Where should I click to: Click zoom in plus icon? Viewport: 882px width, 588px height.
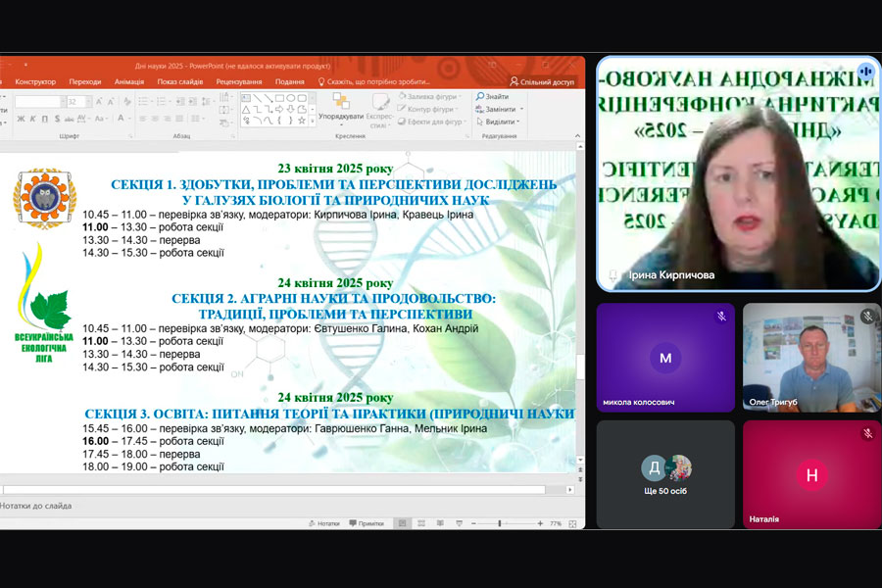click(540, 523)
